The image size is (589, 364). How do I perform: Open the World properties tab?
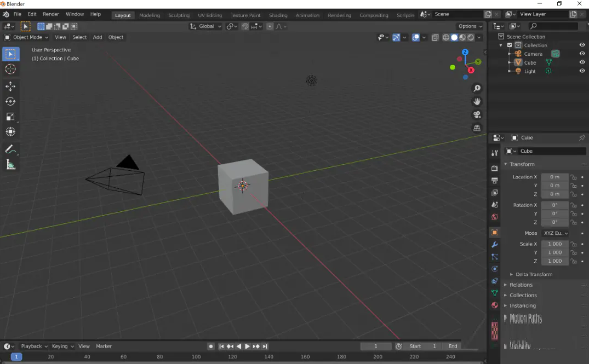(x=495, y=217)
